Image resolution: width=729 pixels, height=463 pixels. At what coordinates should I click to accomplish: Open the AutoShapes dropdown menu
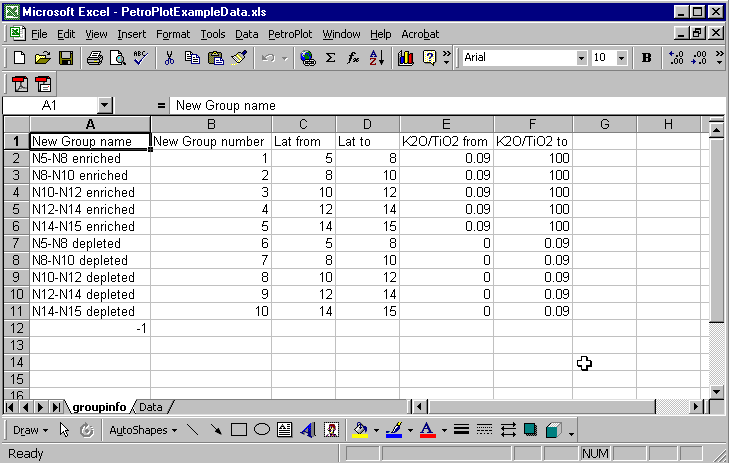pyautogui.click(x=143, y=430)
